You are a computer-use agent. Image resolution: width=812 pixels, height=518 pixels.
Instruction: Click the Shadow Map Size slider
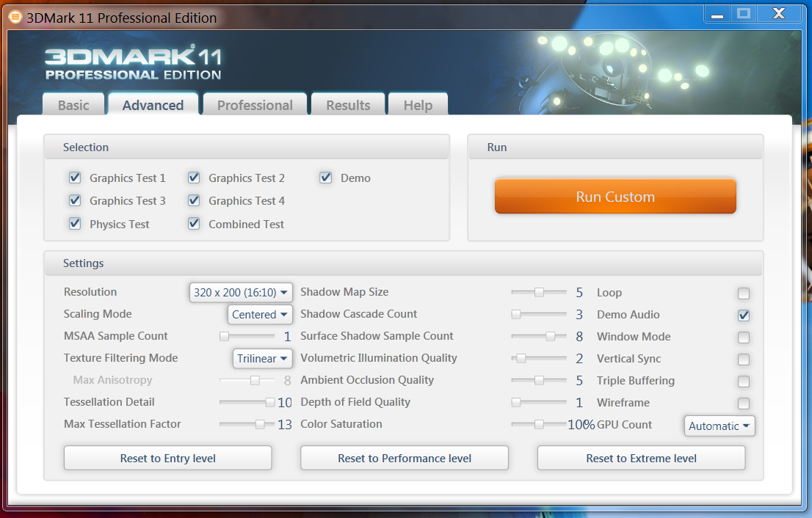(x=539, y=292)
